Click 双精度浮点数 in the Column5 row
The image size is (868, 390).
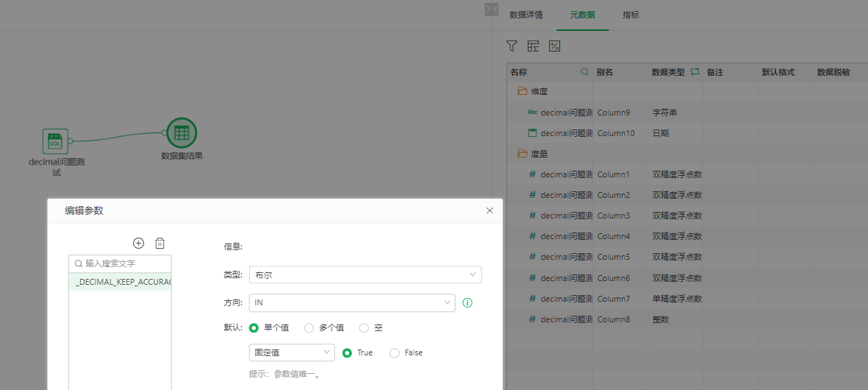pyautogui.click(x=677, y=257)
